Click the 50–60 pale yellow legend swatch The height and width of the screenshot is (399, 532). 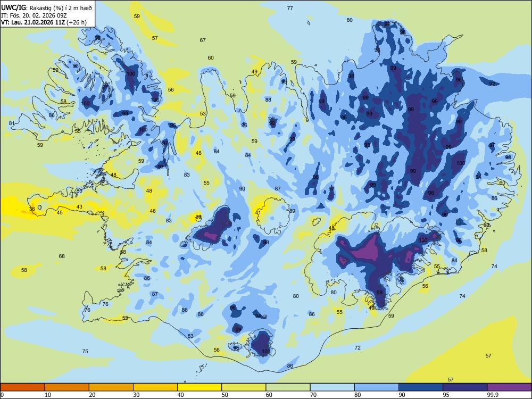coord(244,387)
